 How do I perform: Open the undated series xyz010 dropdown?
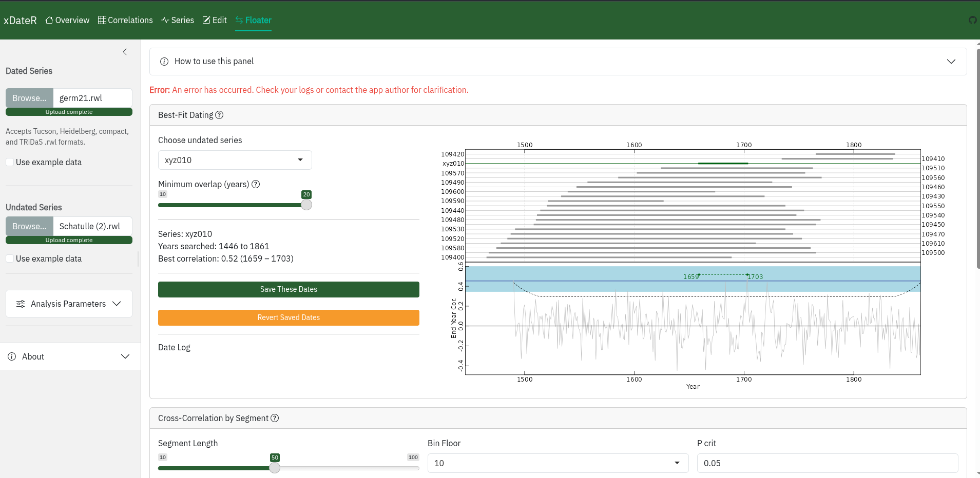(x=235, y=160)
